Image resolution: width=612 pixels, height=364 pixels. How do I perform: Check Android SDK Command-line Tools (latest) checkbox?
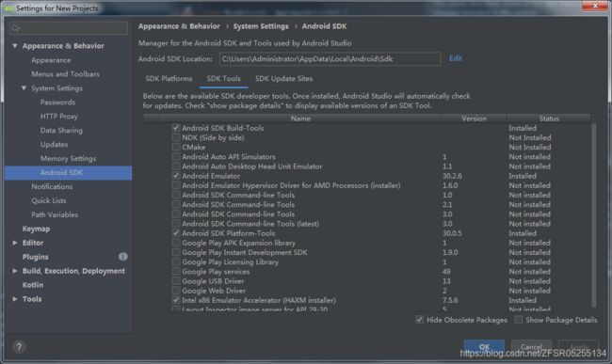coord(176,224)
